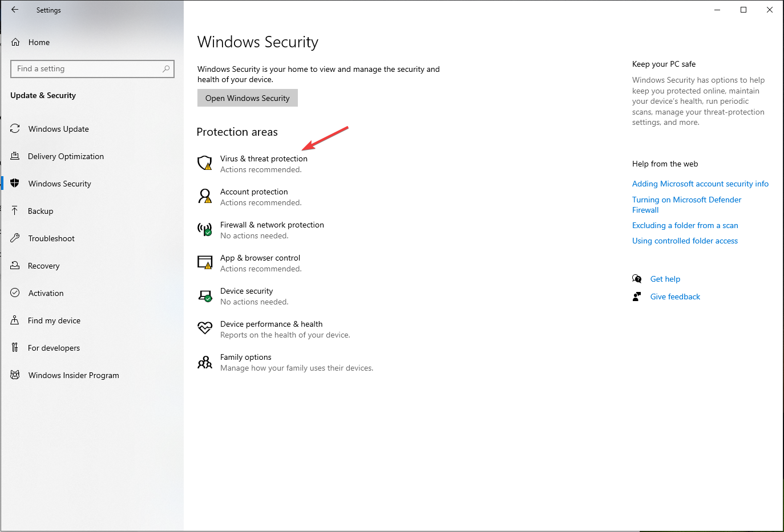Click the Backup upload arrow icon
Viewport: 784px width, 532px height.
(15, 211)
